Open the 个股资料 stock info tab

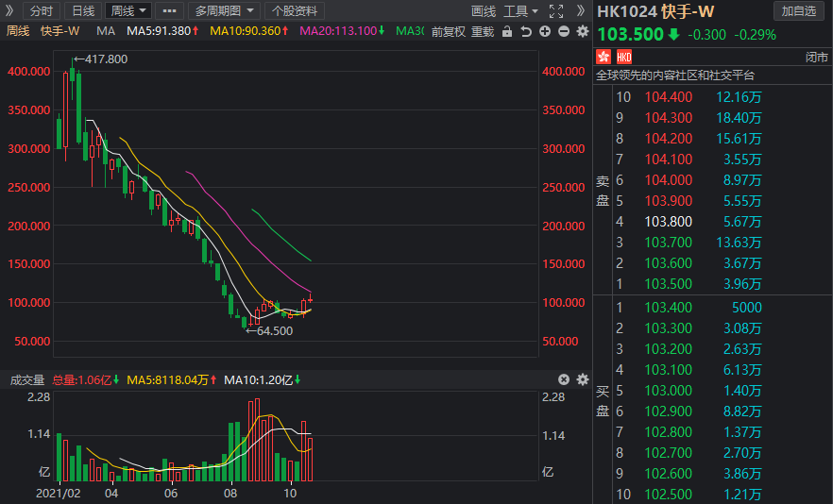[295, 10]
